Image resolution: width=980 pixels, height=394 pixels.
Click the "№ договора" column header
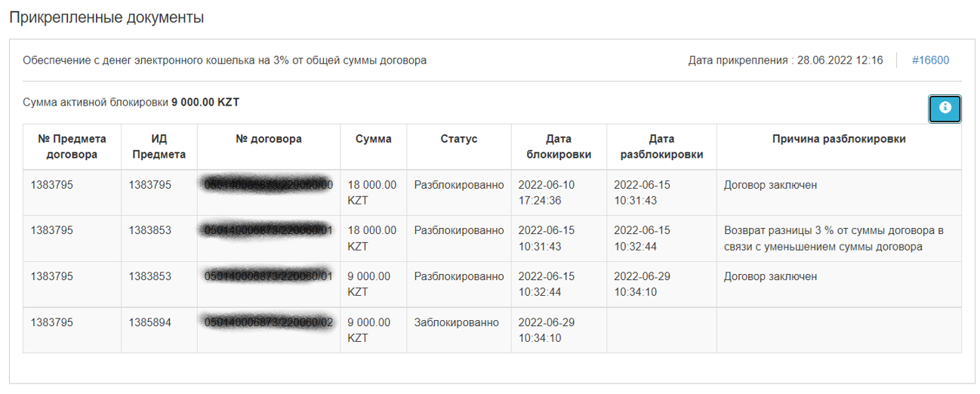point(269,139)
